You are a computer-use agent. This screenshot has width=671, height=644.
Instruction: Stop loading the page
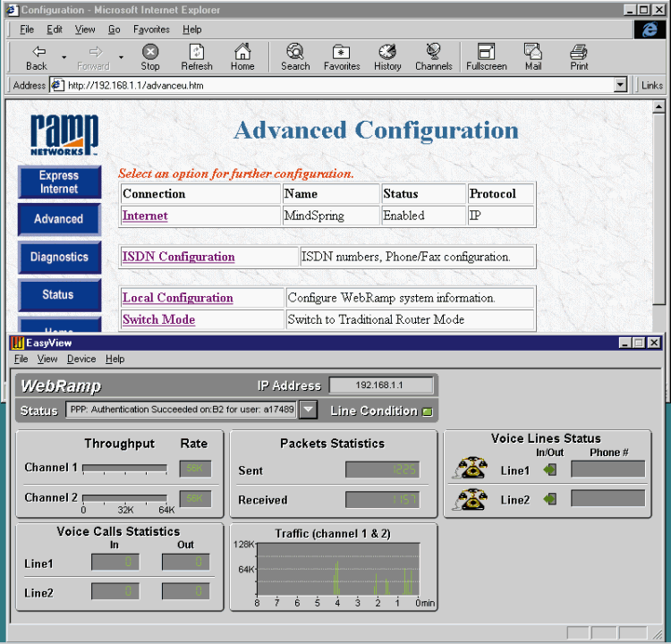150,57
